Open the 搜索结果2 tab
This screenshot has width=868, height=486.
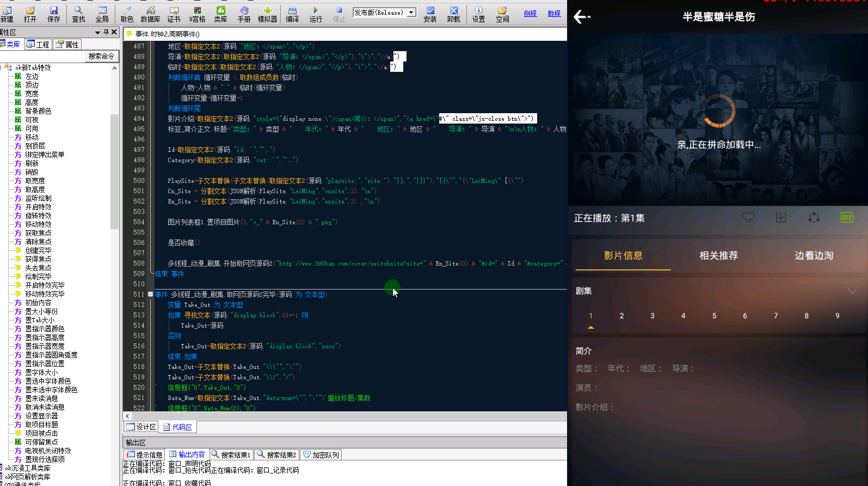click(x=277, y=455)
